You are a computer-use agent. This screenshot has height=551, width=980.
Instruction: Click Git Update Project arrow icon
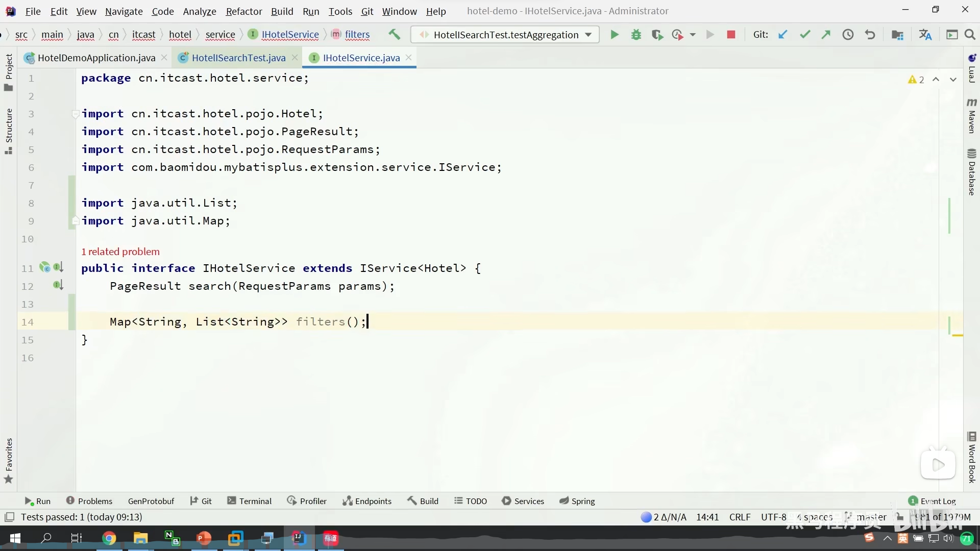tap(782, 35)
